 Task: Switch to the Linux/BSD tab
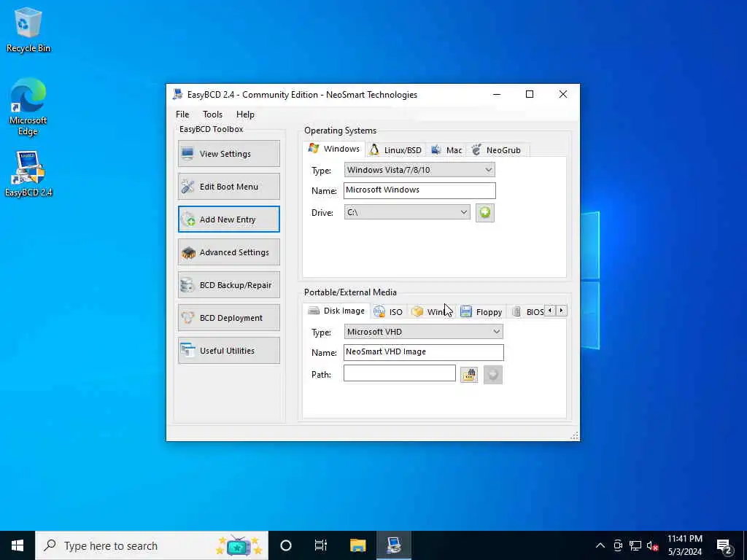tap(396, 150)
